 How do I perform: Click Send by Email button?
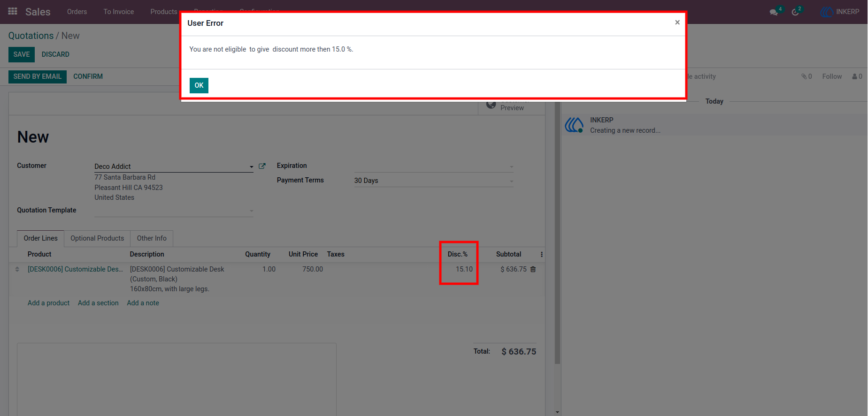[38, 76]
